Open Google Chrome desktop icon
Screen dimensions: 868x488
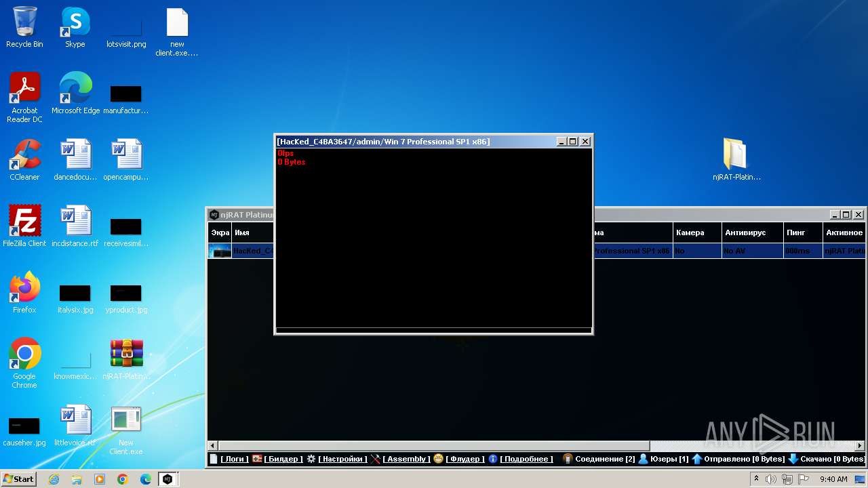[x=24, y=363]
